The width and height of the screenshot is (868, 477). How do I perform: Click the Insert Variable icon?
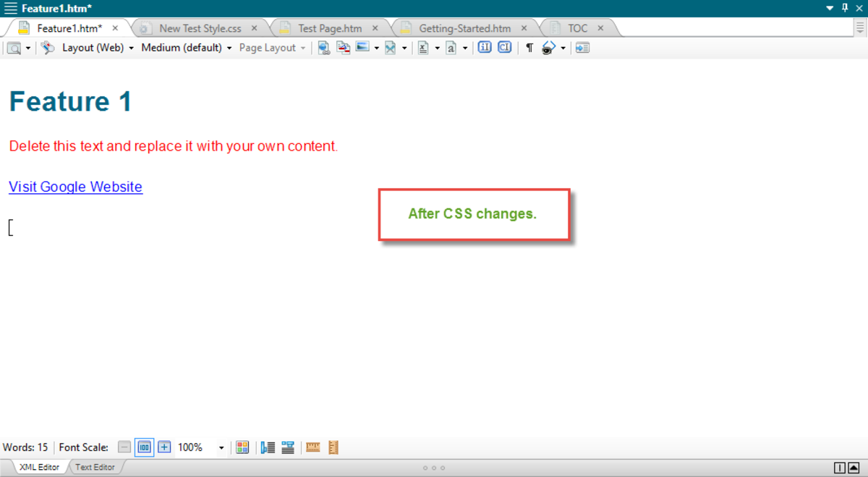tap(422, 47)
